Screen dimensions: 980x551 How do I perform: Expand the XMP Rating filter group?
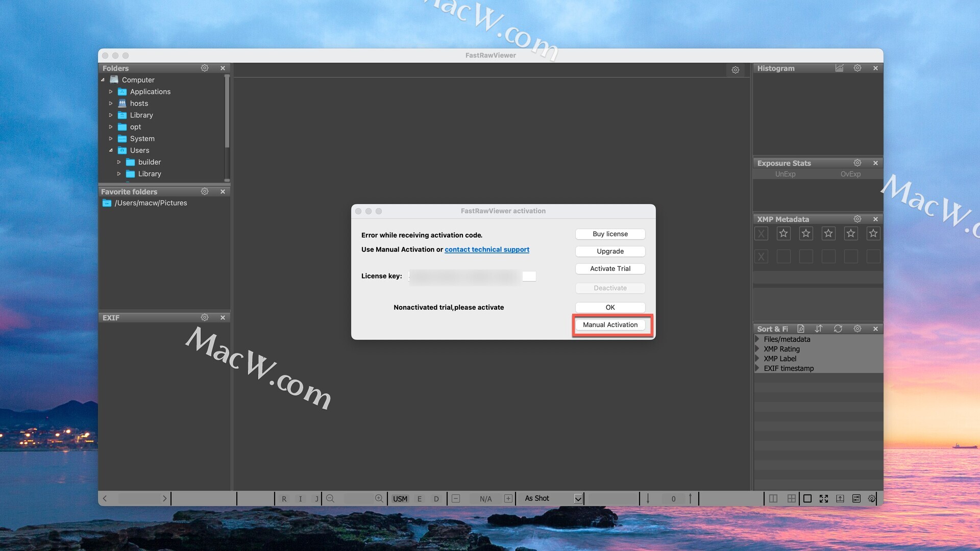point(757,349)
